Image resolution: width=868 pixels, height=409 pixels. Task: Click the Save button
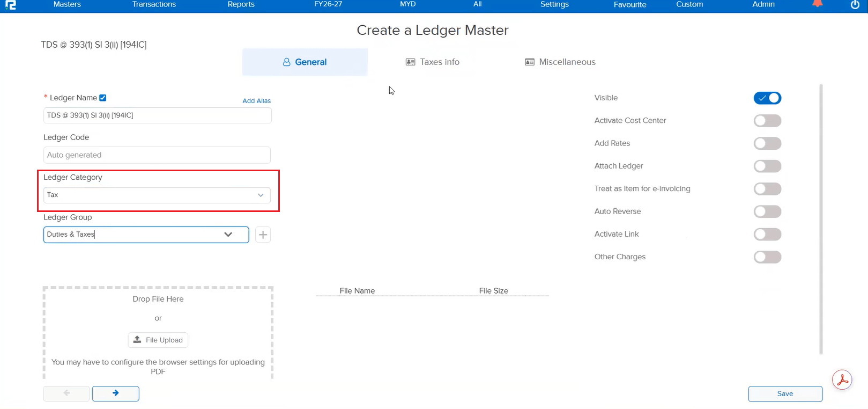[785, 394]
